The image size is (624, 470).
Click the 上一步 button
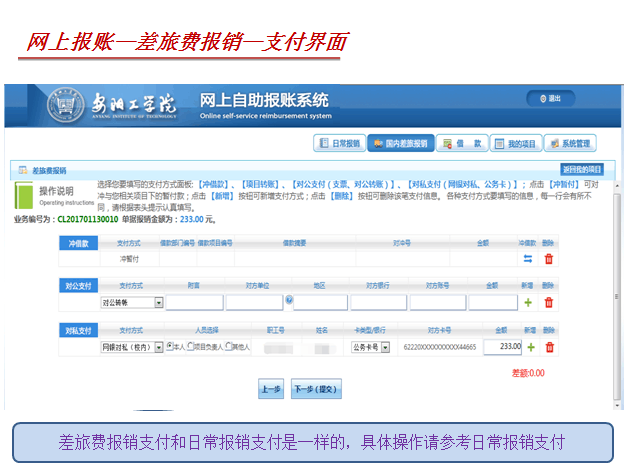(270, 389)
